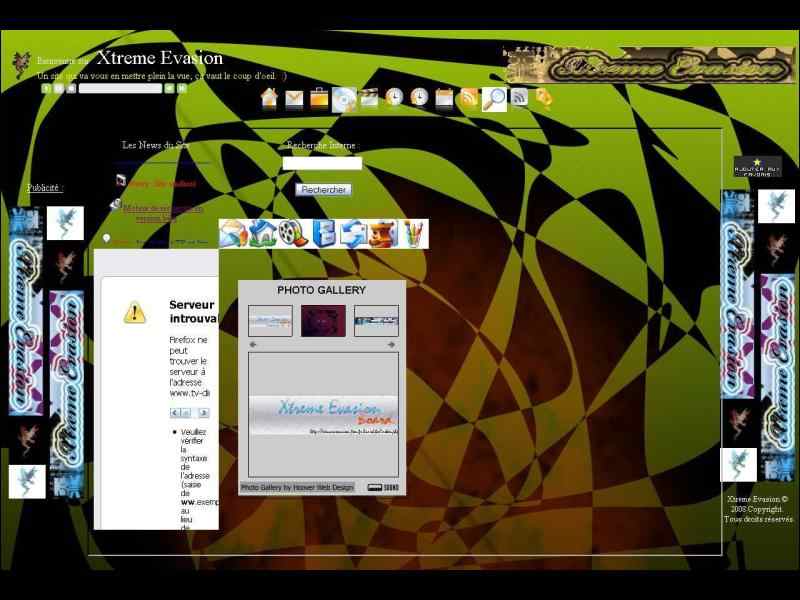Screen dimensions: 800x600
Task: Click the Rechercher button
Action: point(323,189)
